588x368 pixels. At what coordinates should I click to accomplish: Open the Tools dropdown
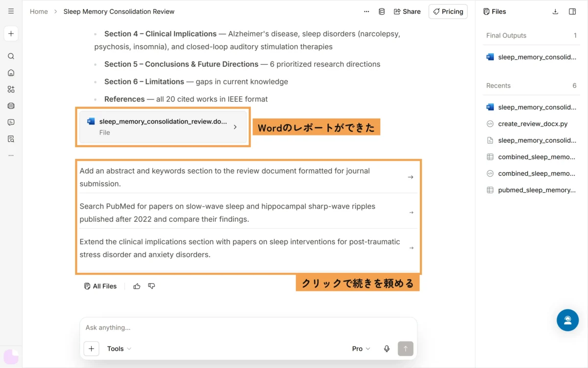[x=119, y=349]
